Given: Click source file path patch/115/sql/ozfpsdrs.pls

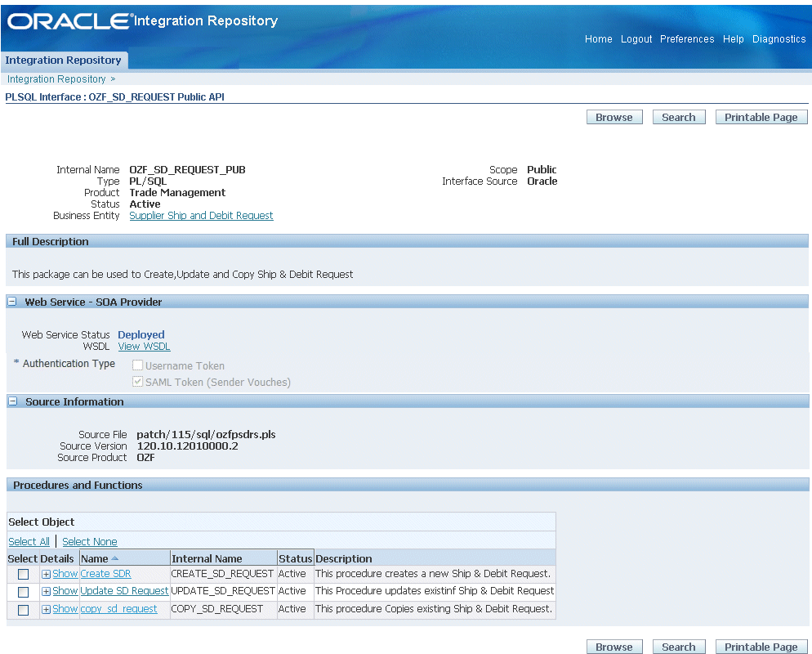Looking at the screenshot, I should click(206, 434).
